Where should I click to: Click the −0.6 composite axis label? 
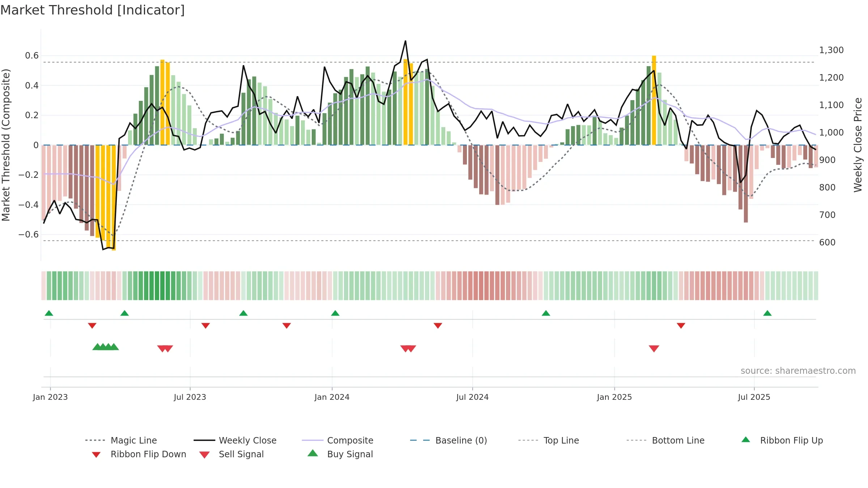click(x=29, y=235)
